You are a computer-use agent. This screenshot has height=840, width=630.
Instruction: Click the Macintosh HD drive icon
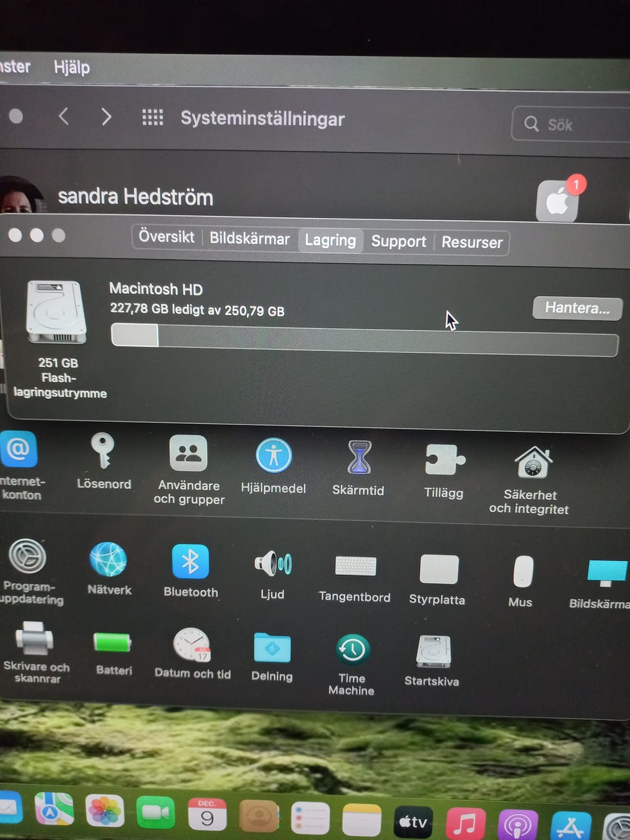(x=56, y=312)
